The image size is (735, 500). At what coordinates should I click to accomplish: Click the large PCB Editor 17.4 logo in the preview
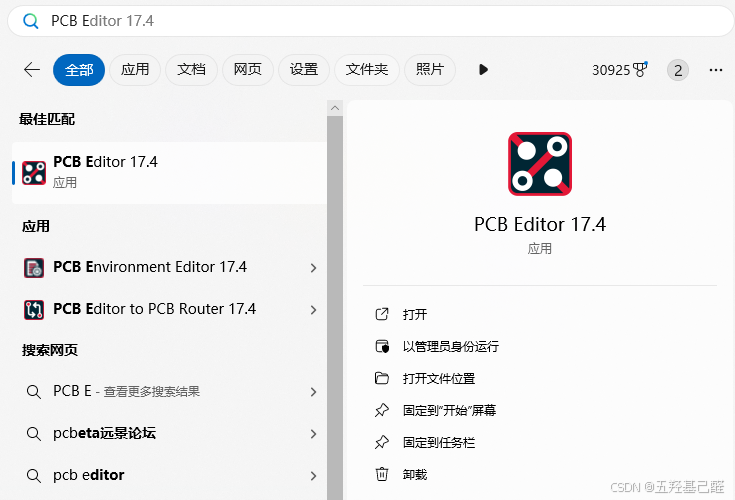(x=540, y=164)
